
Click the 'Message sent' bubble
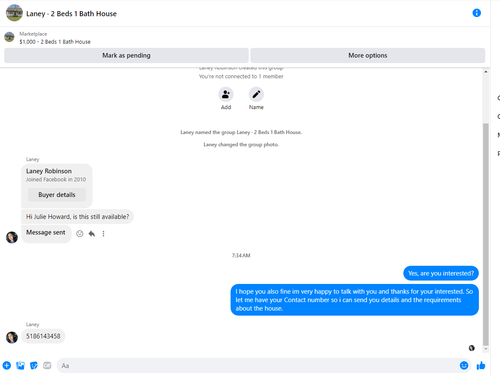point(46,233)
